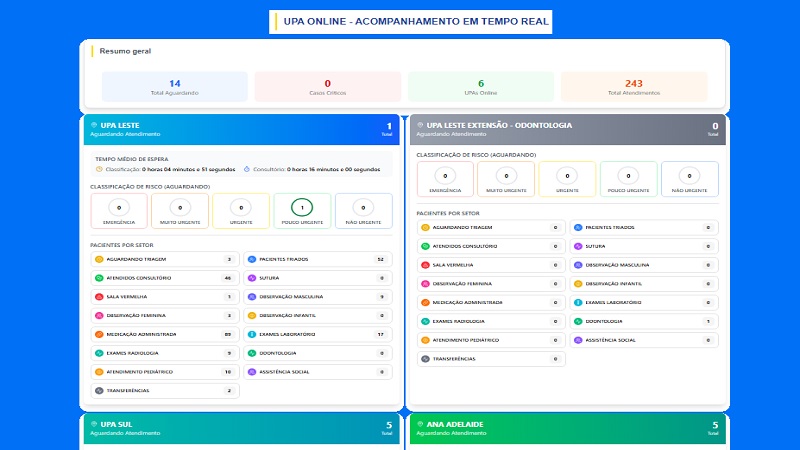Click Observação Feminina row in Odontologia extension panel
Viewport: 800px width, 450px height.
pos(491,284)
